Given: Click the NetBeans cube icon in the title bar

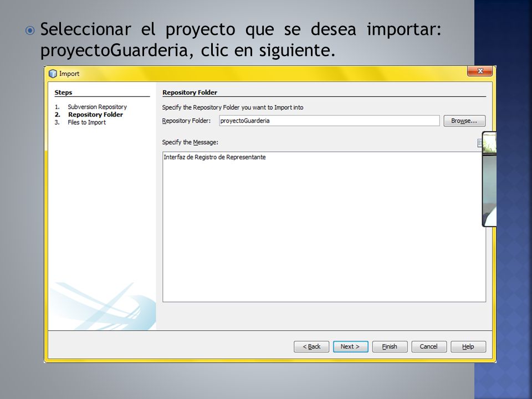Looking at the screenshot, I should point(53,74).
